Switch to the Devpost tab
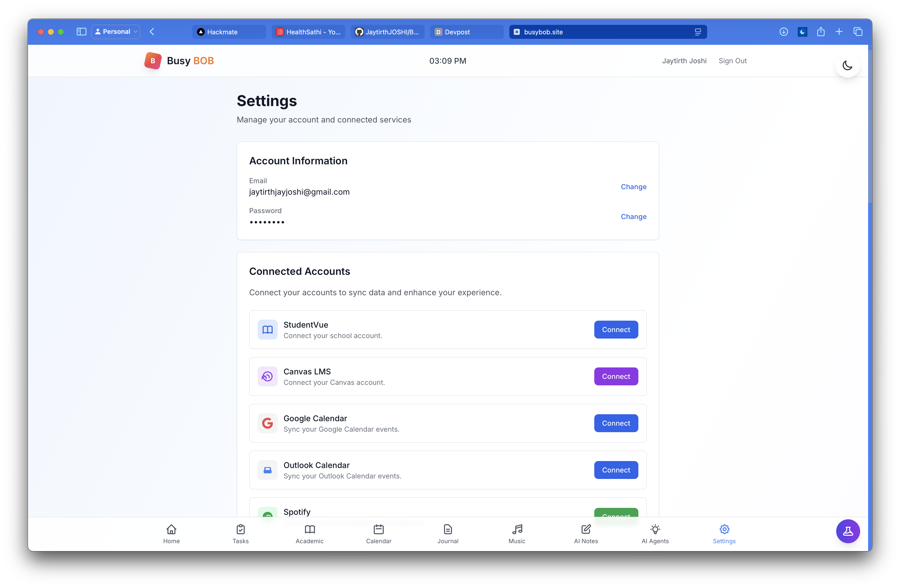900x588 pixels. pos(466,32)
